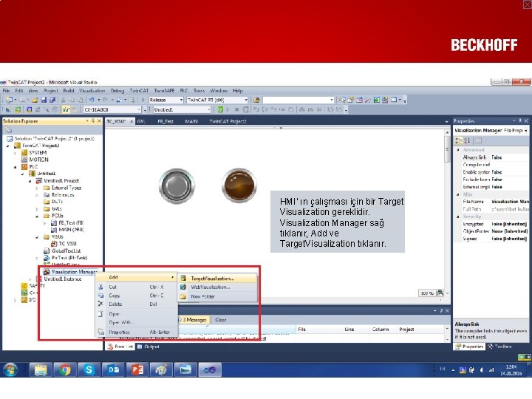Click the Visual Studio taskbar icon

click(210, 369)
